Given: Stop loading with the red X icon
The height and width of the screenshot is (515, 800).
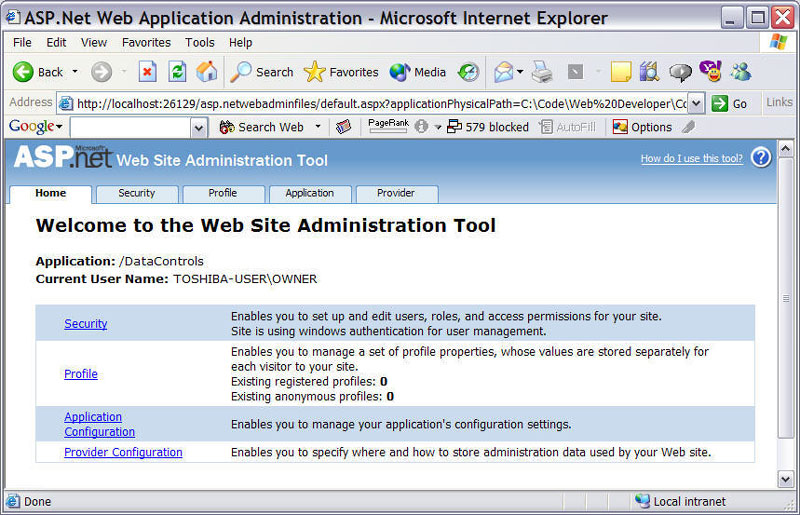Looking at the screenshot, I should click(x=147, y=72).
